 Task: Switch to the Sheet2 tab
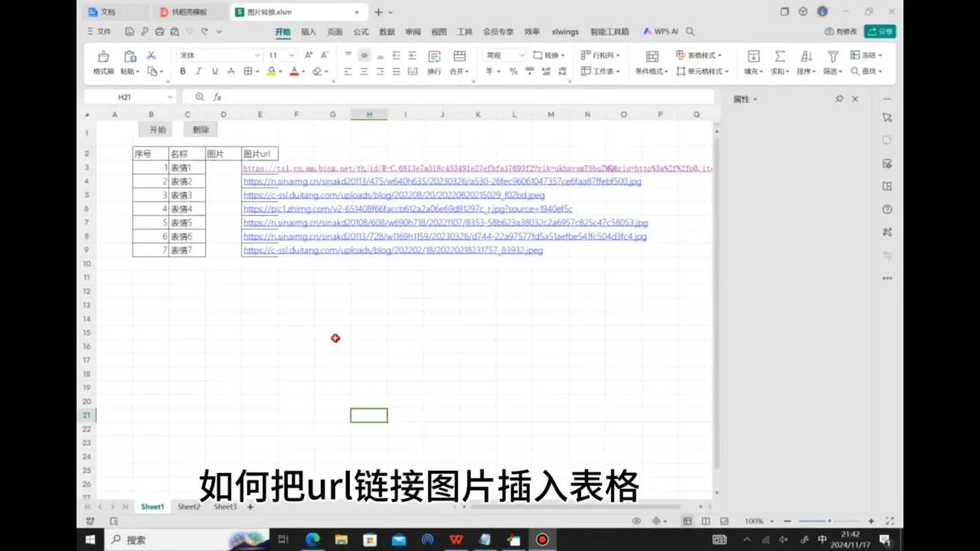pos(188,506)
